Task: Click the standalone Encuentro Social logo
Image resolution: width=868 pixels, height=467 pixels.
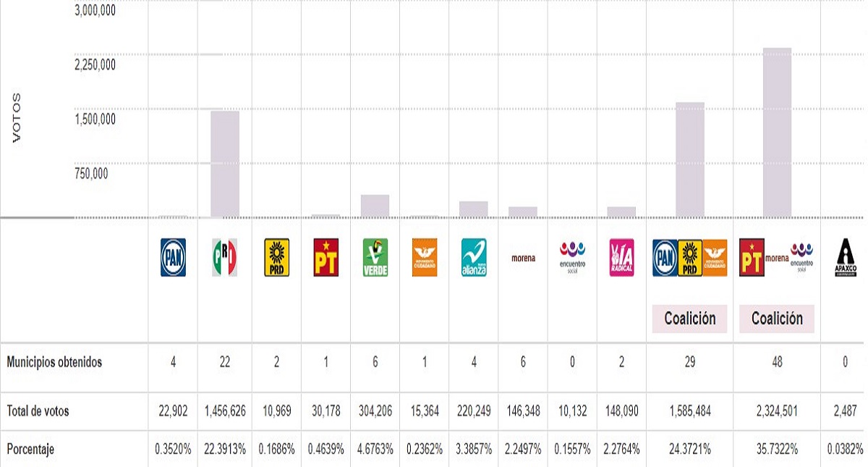Action: 572,257
